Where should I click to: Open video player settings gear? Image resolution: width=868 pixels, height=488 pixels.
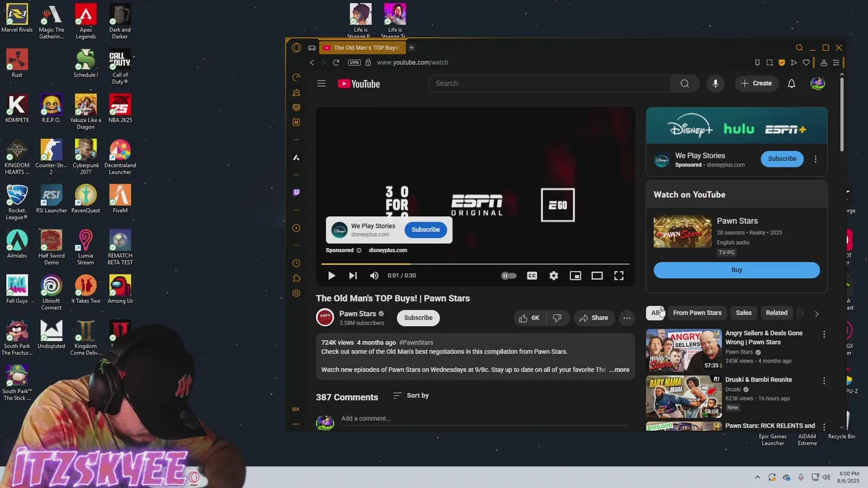554,276
